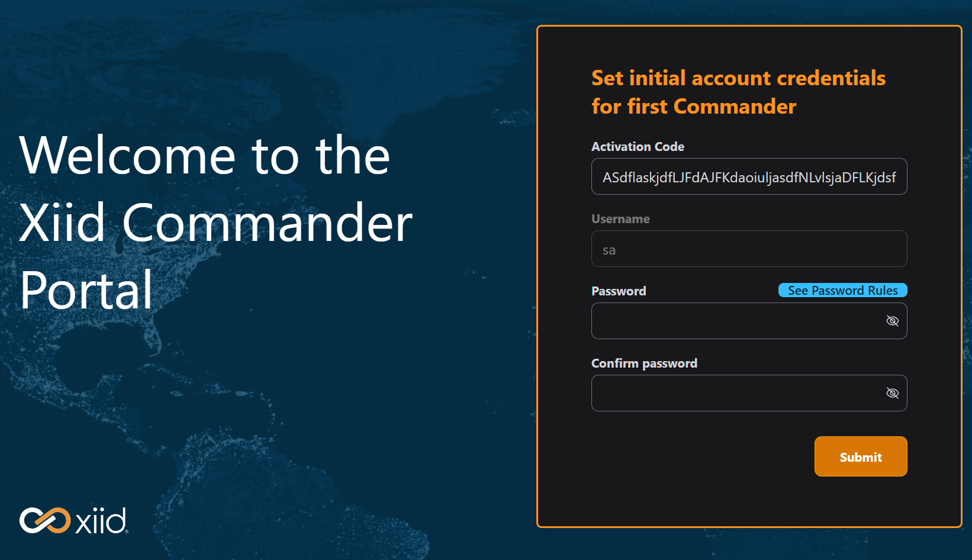The width and height of the screenshot is (972, 560).
Task: Click the eye icon beside Password
Action: tap(892, 321)
